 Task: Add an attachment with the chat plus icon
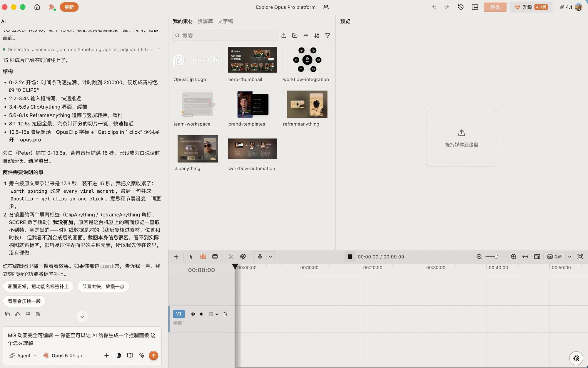tap(106, 356)
